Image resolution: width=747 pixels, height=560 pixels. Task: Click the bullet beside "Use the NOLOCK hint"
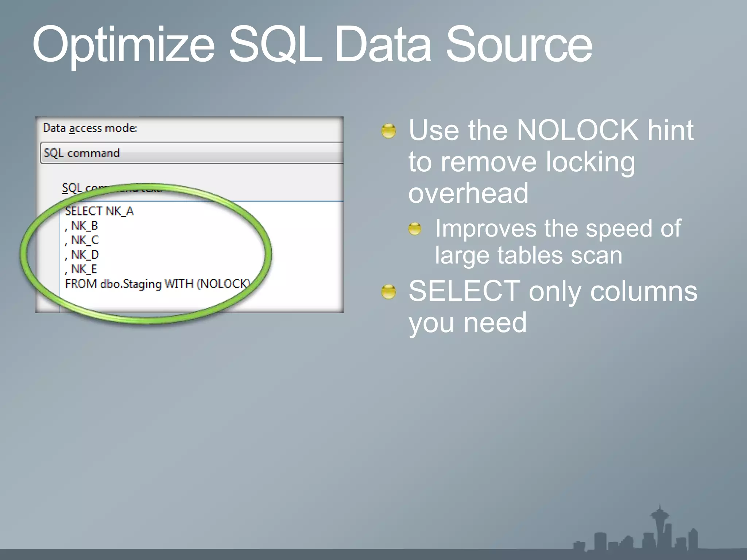[388, 131]
